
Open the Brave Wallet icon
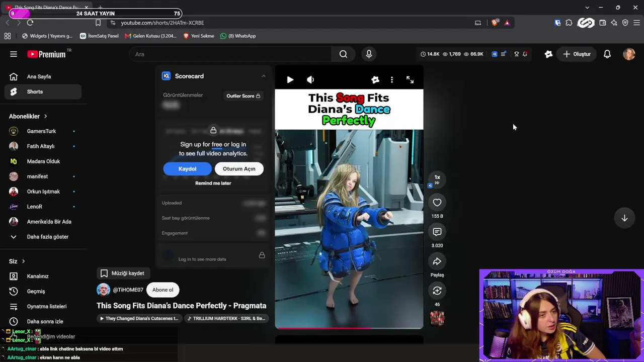(x=603, y=23)
